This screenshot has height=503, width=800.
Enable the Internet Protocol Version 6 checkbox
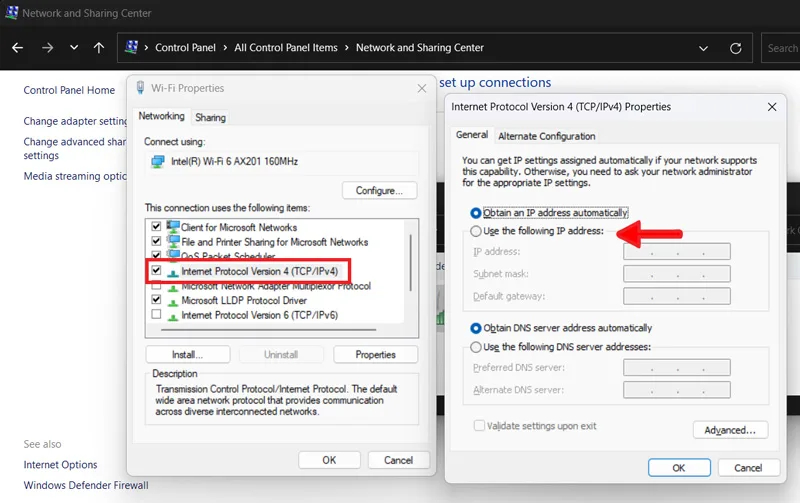pos(156,314)
